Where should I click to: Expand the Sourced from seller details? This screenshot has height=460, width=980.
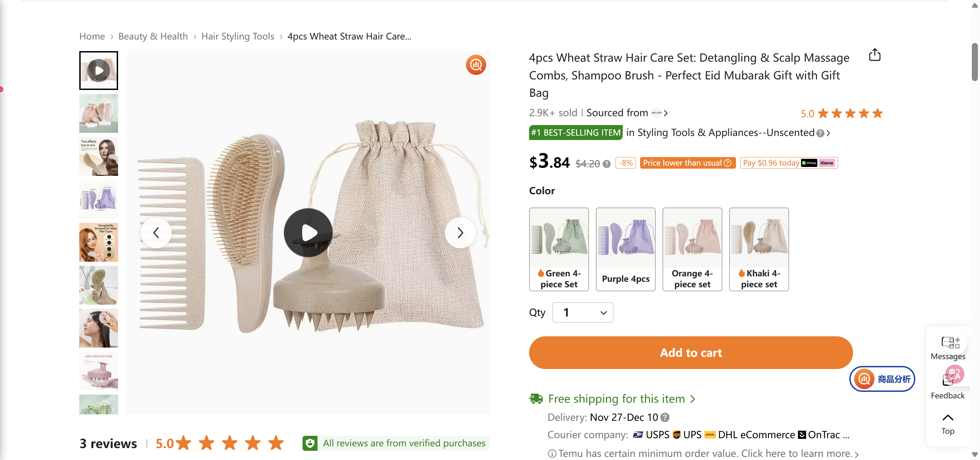(667, 113)
